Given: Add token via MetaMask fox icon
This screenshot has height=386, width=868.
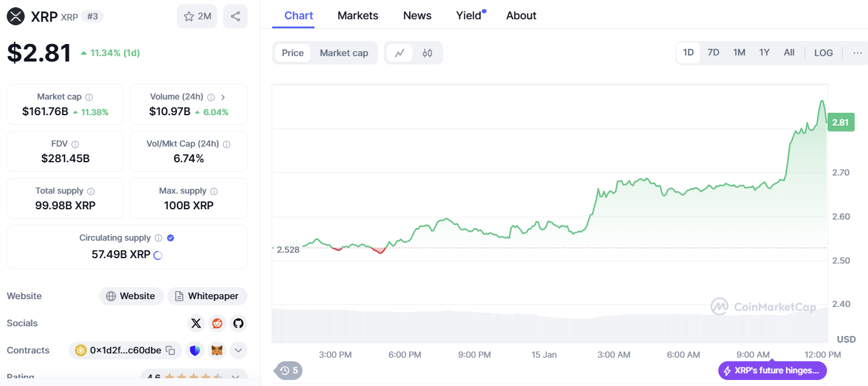Looking at the screenshot, I should 217,350.
